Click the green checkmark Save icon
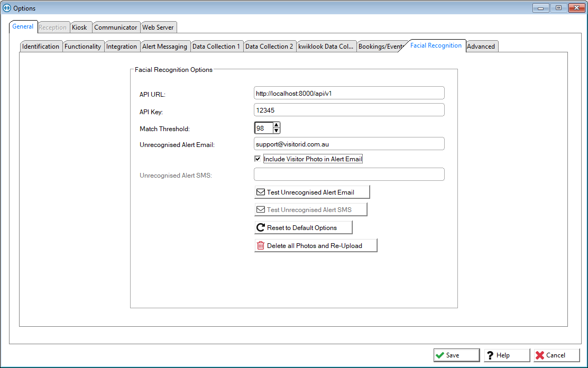 click(x=440, y=355)
